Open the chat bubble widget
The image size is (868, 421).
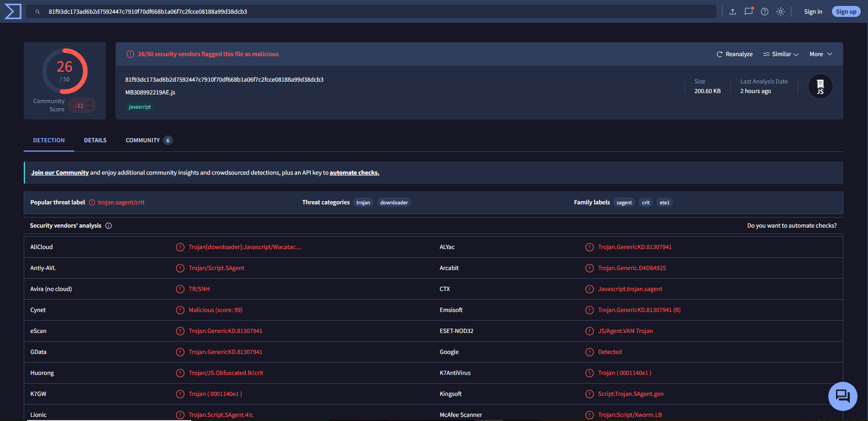(x=842, y=396)
